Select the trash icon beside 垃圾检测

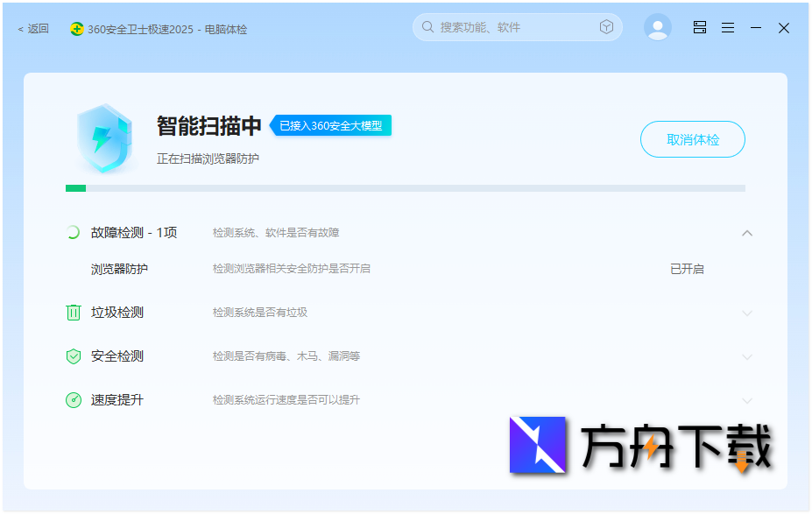tap(74, 313)
